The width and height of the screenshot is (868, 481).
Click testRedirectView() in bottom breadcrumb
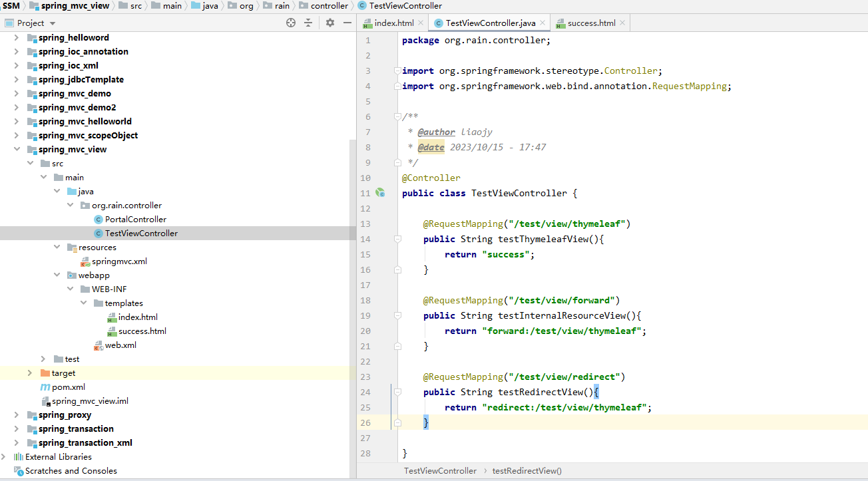coord(527,471)
